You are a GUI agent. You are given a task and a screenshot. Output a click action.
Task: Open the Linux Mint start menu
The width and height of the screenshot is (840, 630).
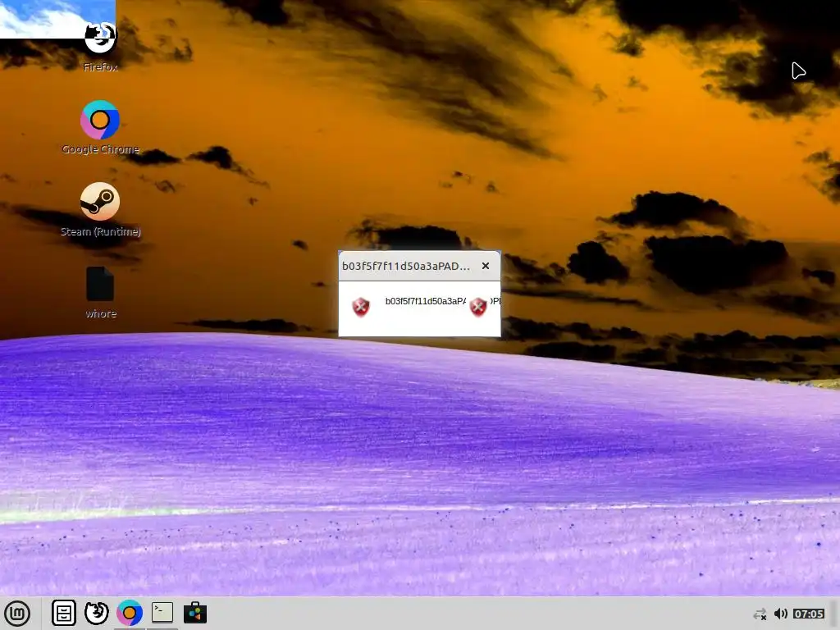click(x=17, y=614)
